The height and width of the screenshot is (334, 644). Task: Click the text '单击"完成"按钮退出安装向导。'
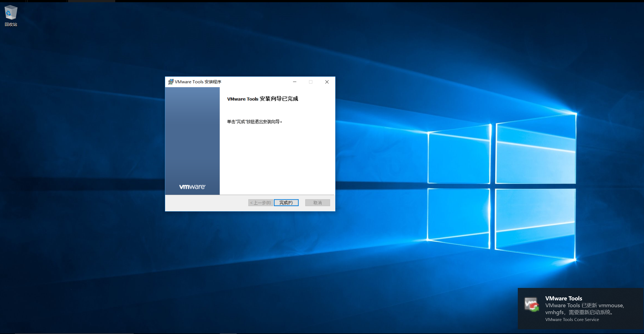(255, 122)
